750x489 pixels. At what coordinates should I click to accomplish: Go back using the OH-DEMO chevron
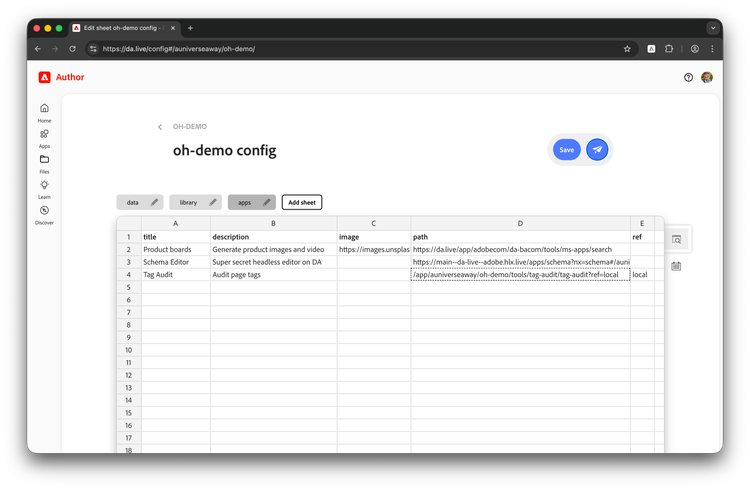(160, 127)
